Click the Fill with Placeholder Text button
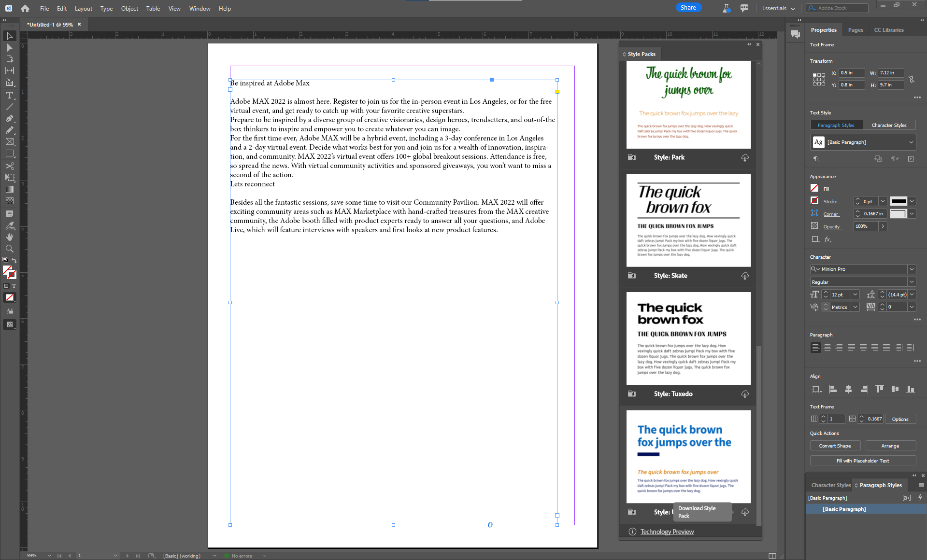Viewport: 927px width, 560px height. 863,460
